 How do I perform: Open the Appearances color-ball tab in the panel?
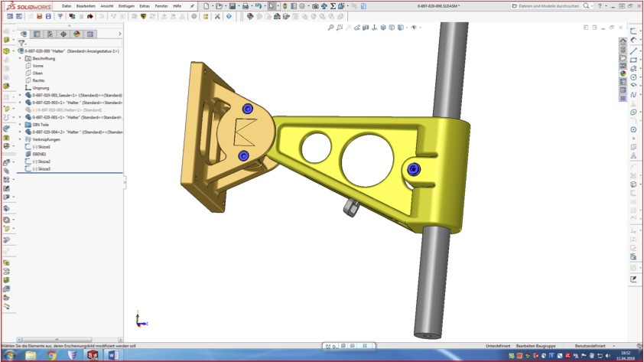[x=76, y=34]
